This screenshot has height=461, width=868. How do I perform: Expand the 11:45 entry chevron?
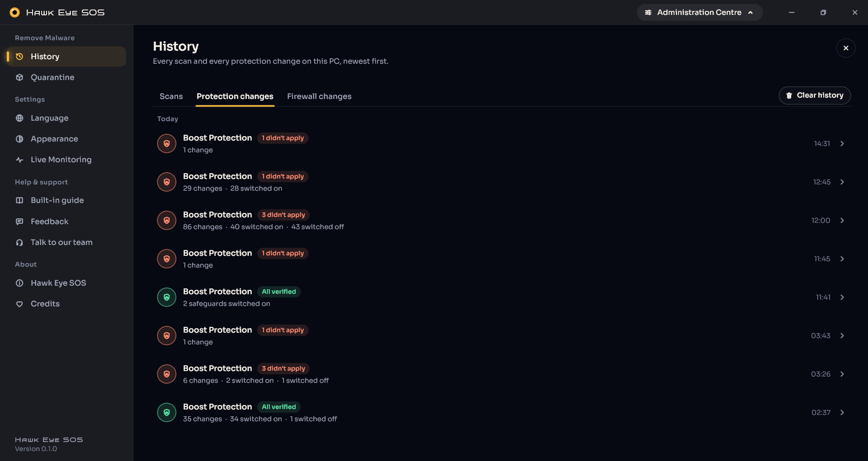click(842, 259)
